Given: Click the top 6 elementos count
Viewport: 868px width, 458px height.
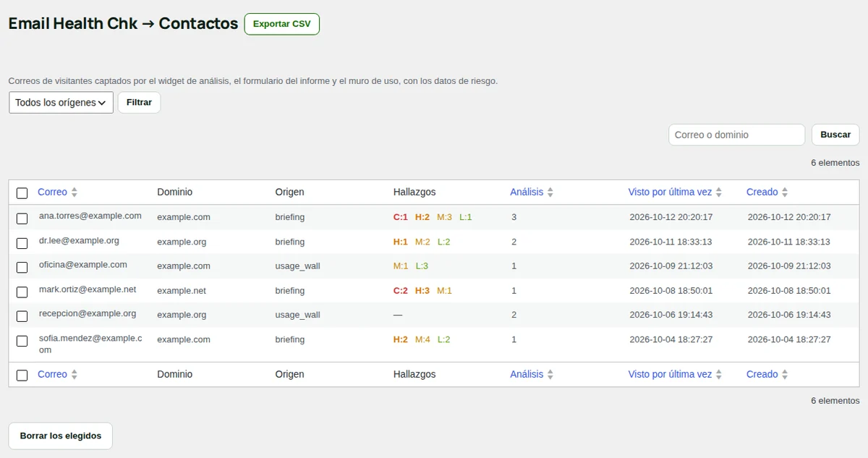Looking at the screenshot, I should pos(835,163).
